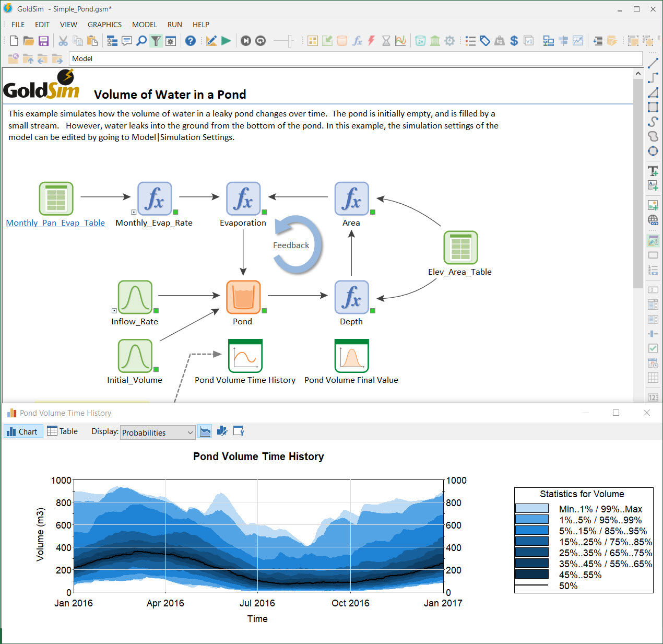Select the Monthly_Evap_Rate element
This screenshot has height=644, width=663.
coord(155,198)
